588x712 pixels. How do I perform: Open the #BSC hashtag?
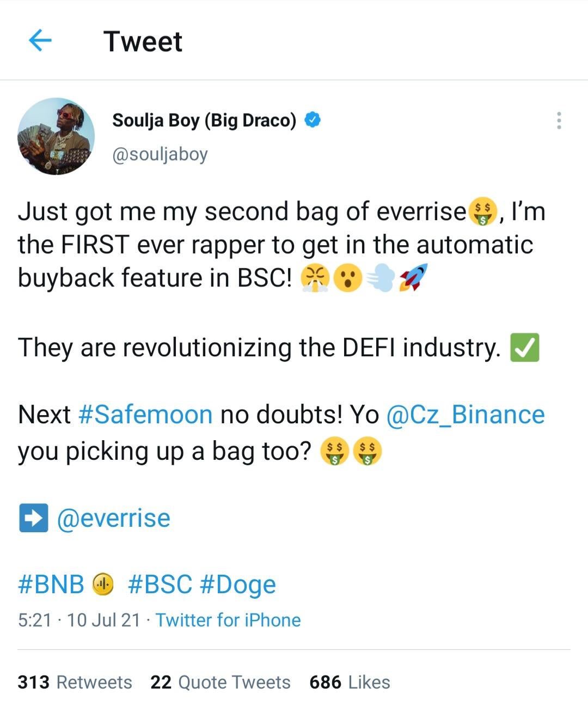pyautogui.click(x=160, y=584)
